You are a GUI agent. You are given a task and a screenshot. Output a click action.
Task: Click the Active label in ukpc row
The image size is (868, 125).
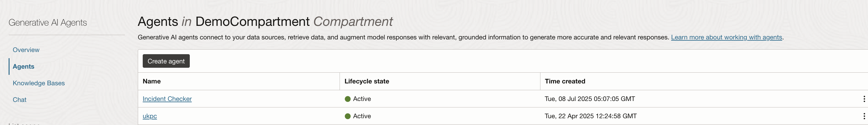362,116
